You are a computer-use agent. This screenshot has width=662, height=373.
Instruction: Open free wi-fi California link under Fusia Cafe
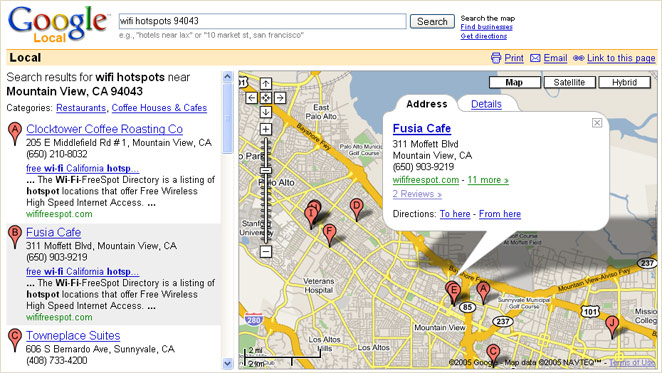click(x=82, y=271)
